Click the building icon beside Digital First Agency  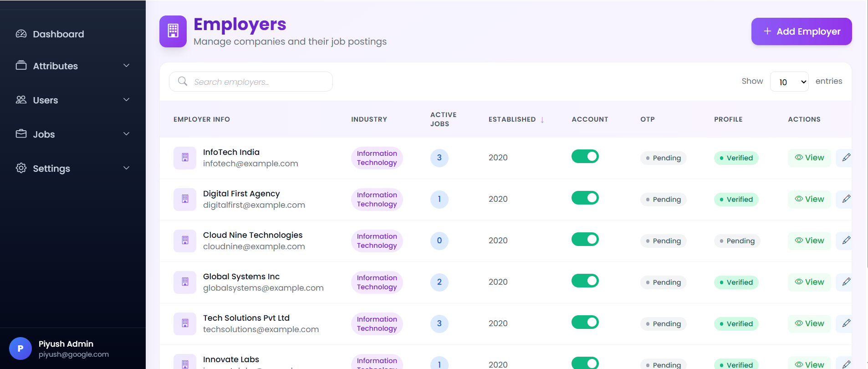[185, 199]
